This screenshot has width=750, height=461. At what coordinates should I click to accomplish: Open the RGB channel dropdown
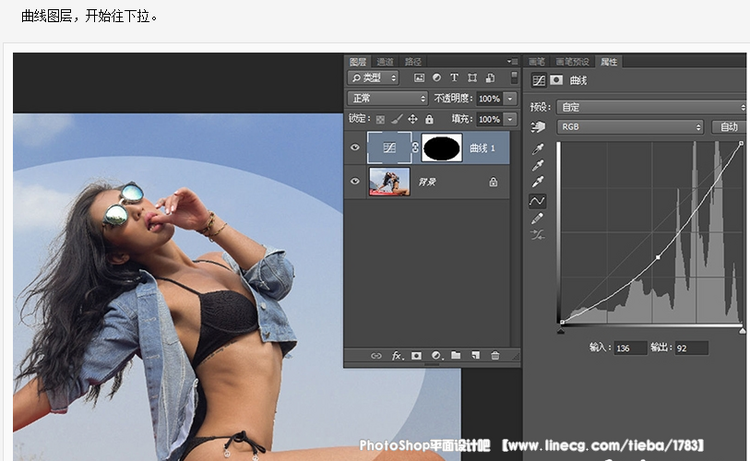click(630, 127)
